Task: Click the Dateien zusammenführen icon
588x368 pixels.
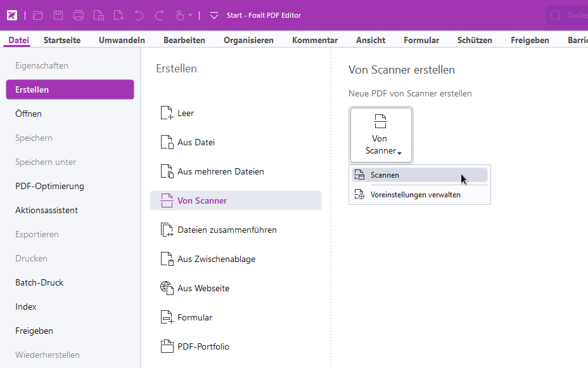Action: (x=167, y=230)
